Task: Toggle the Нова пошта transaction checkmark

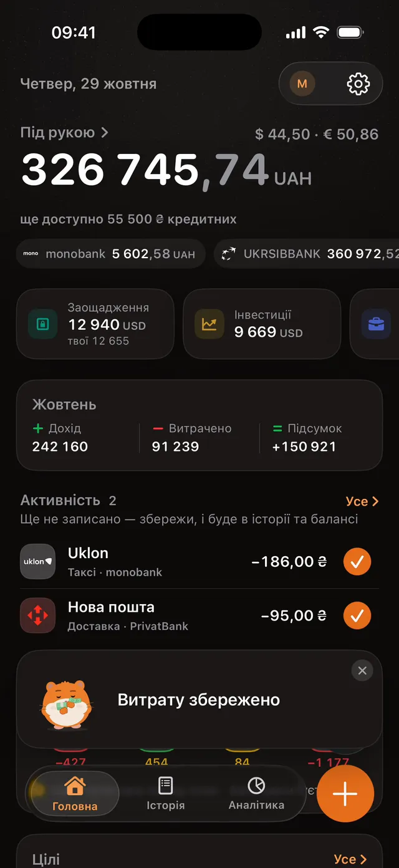Action: click(357, 616)
